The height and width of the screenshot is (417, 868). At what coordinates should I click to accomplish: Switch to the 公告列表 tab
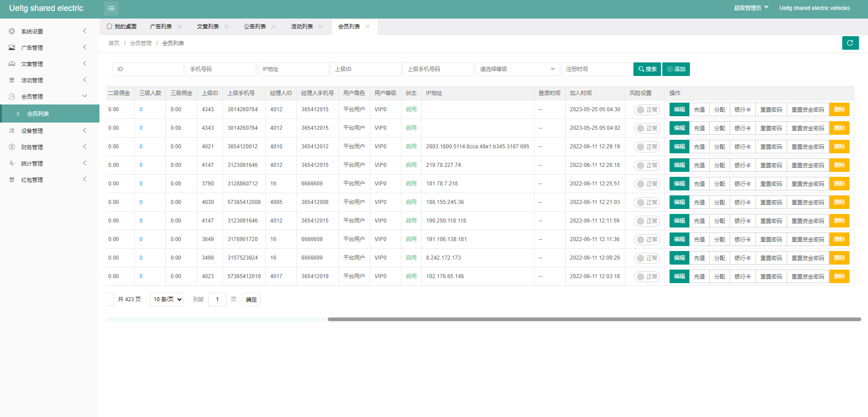[x=255, y=27]
